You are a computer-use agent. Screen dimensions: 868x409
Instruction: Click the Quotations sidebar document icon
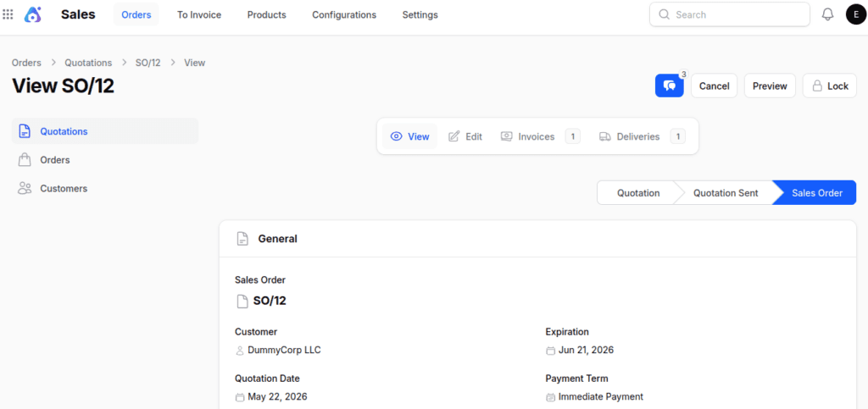pyautogui.click(x=25, y=131)
